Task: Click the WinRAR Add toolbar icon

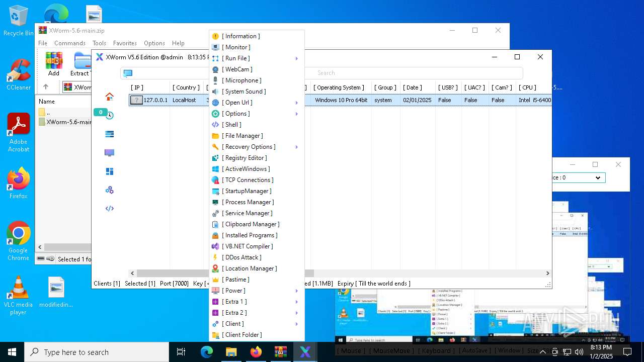Action: click(x=54, y=64)
